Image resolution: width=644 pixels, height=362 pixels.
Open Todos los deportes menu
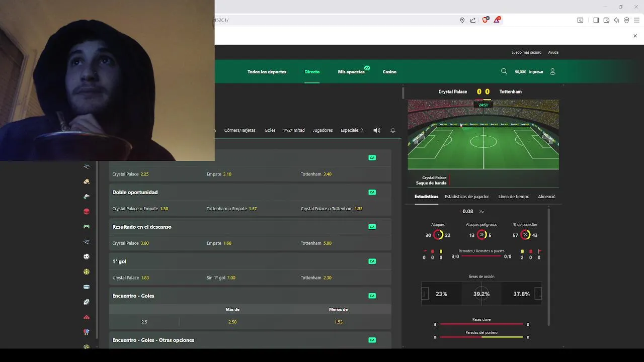click(267, 72)
